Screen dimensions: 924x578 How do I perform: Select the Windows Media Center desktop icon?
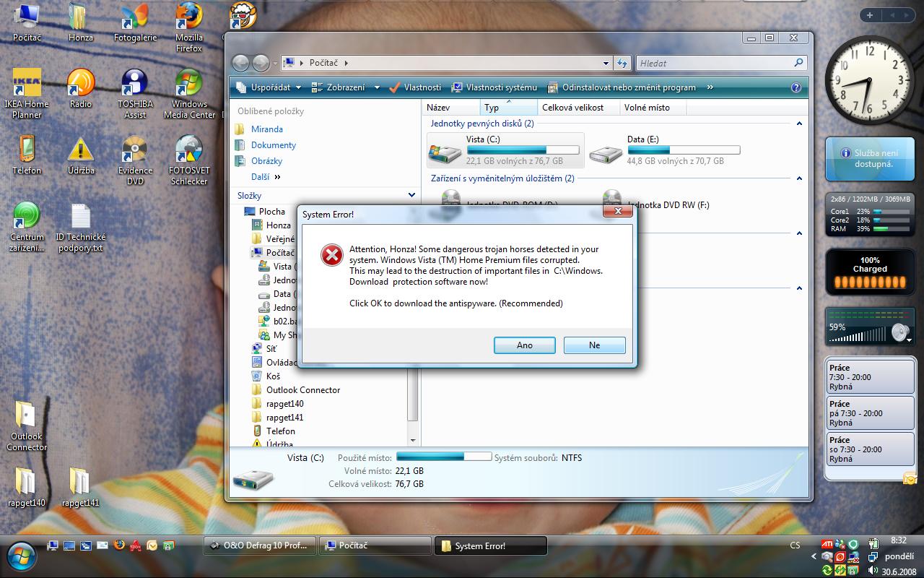[x=189, y=94]
